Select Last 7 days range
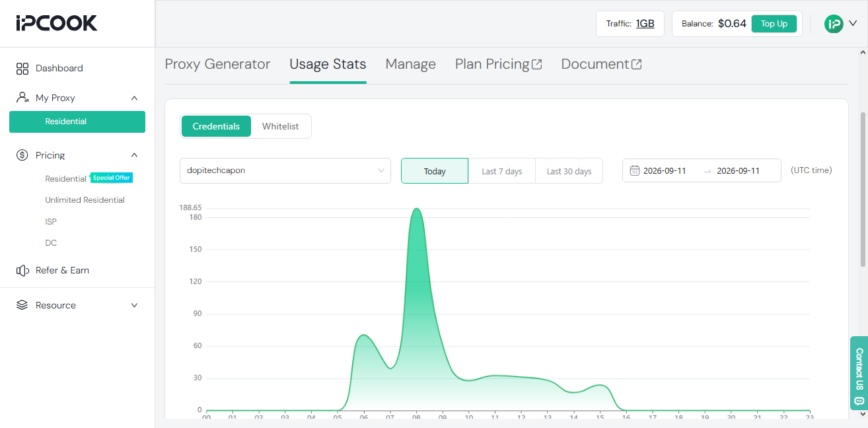This screenshot has width=868, height=428. [502, 171]
